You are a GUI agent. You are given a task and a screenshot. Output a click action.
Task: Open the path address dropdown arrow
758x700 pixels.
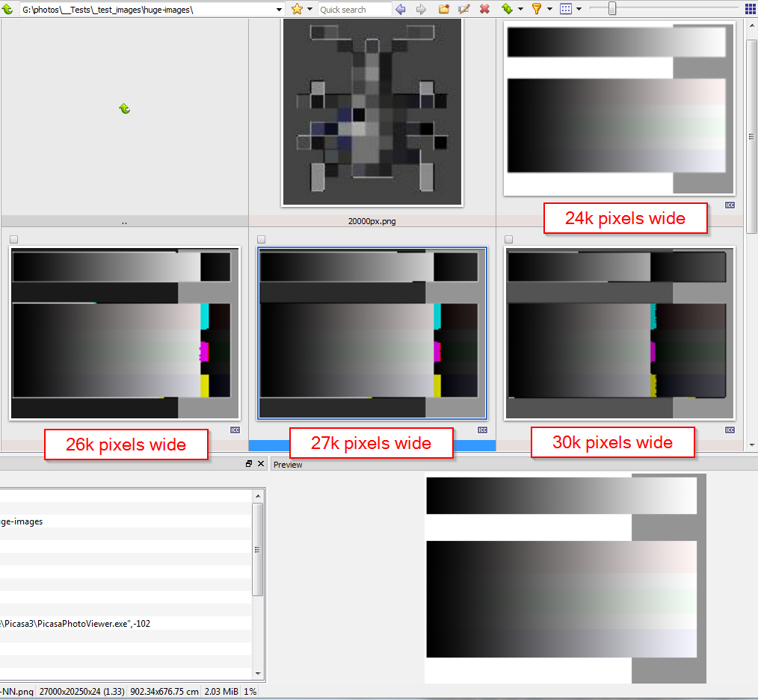279,9
